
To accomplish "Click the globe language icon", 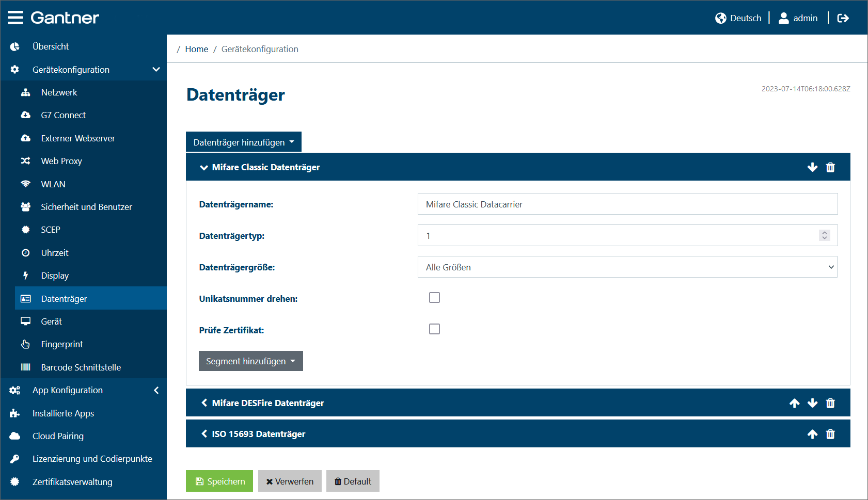I will (x=721, y=18).
